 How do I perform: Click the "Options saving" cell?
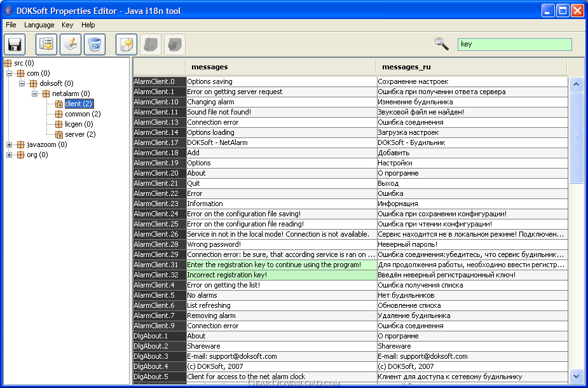coord(282,81)
